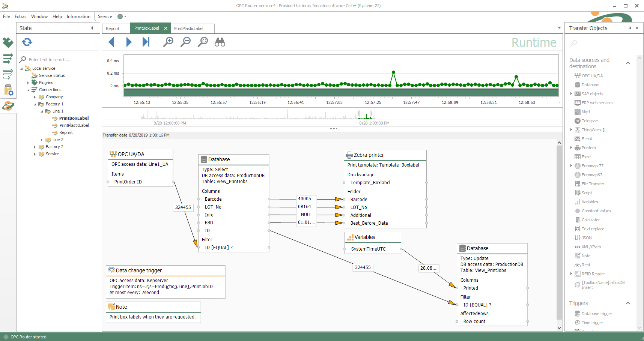644x341 pixels.
Task: Open the Service status dropdown
Action: pyautogui.click(x=122, y=17)
